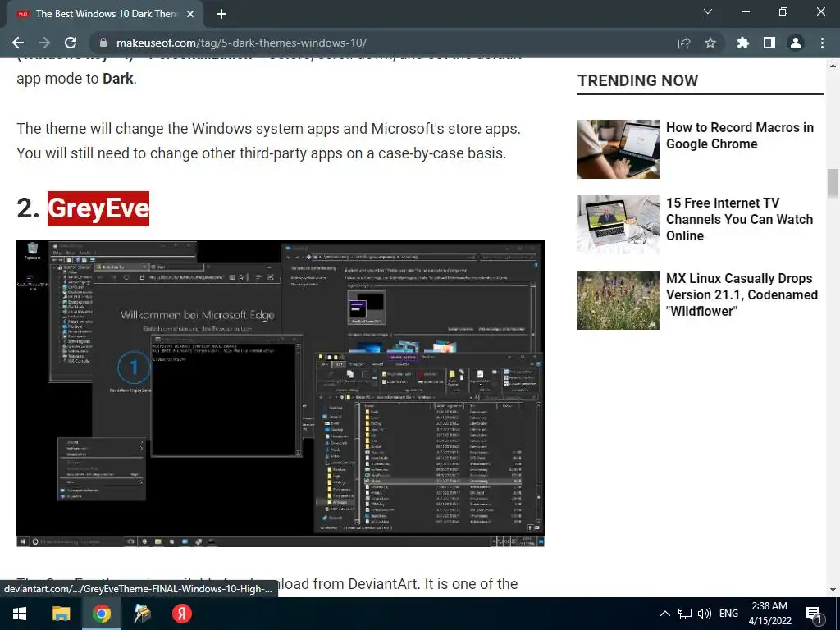Open a new browser tab
The height and width of the screenshot is (630, 840).
click(x=221, y=15)
